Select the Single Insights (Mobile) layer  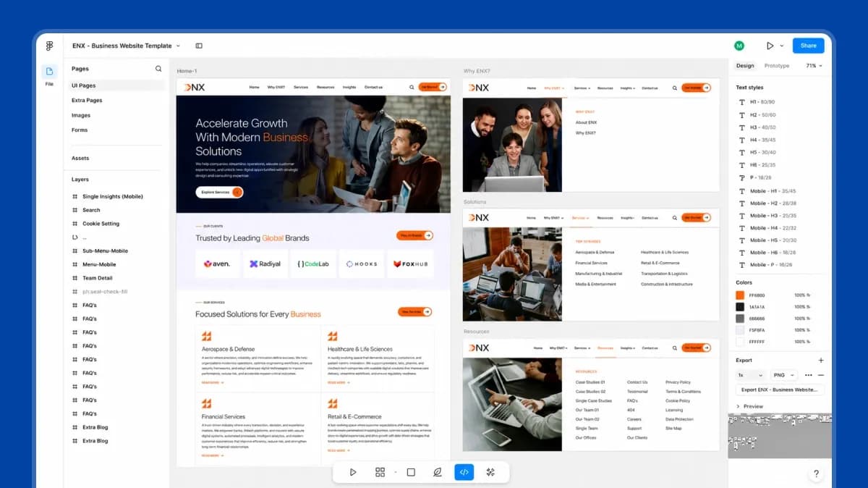pos(112,196)
